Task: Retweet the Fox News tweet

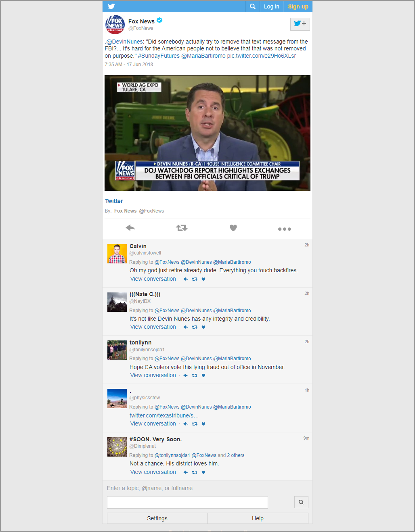Action: tap(182, 228)
